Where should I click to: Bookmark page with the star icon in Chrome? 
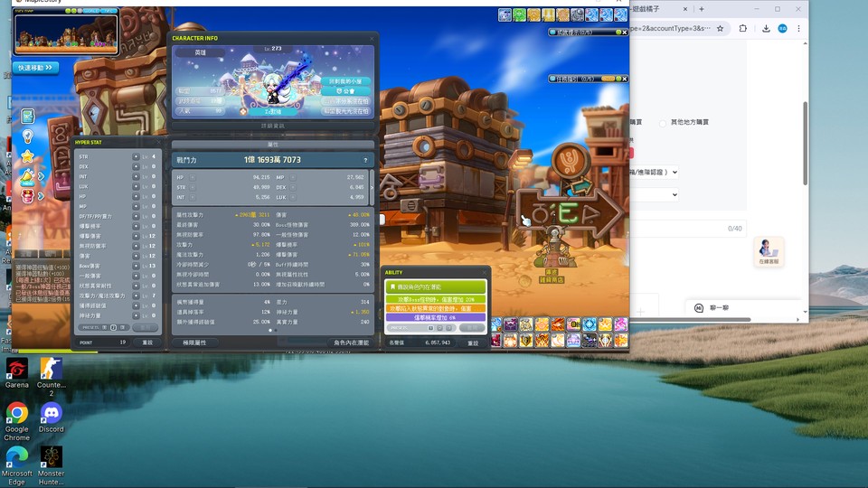pyautogui.click(x=720, y=28)
